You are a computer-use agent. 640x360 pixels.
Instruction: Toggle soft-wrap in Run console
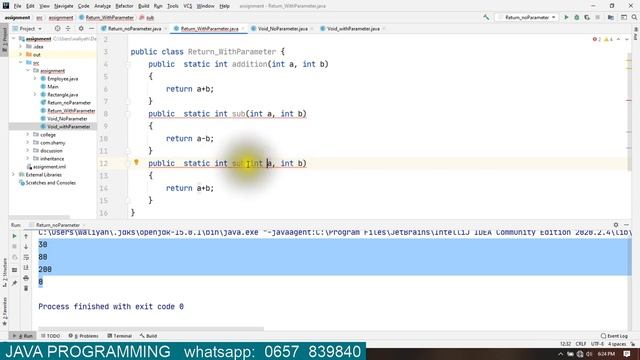click(x=26, y=257)
